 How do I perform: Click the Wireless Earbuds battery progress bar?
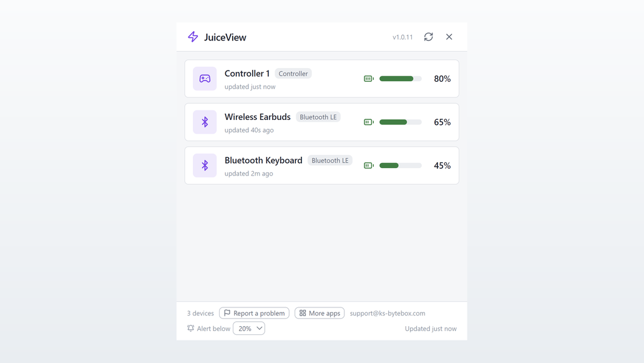[x=401, y=122]
